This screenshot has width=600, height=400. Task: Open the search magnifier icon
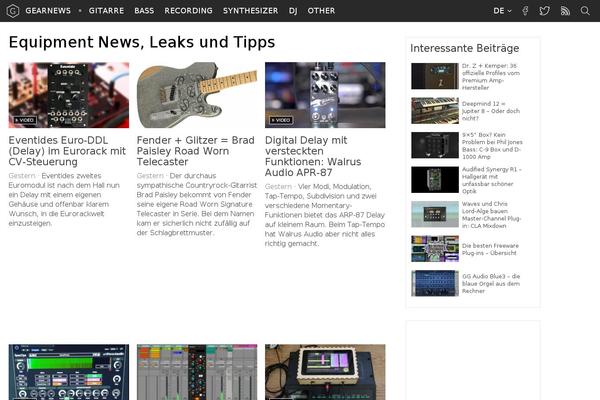click(585, 11)
